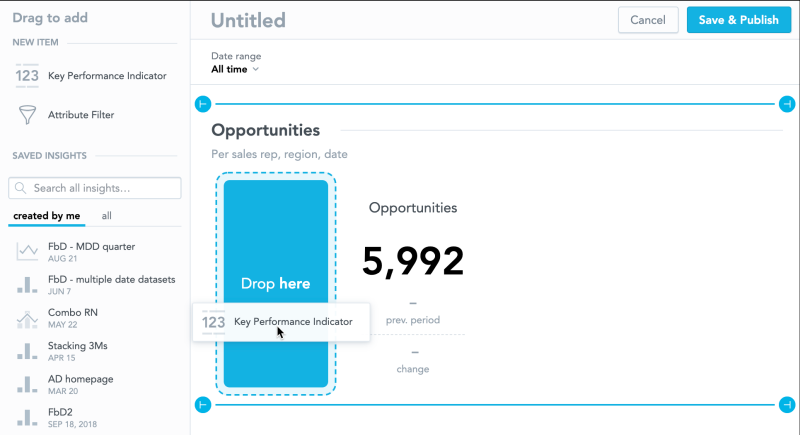Select the FbD - multiple date datasets insight
Image resolution: width=800 pixels, height=435 pixels.
pos(112,279)
